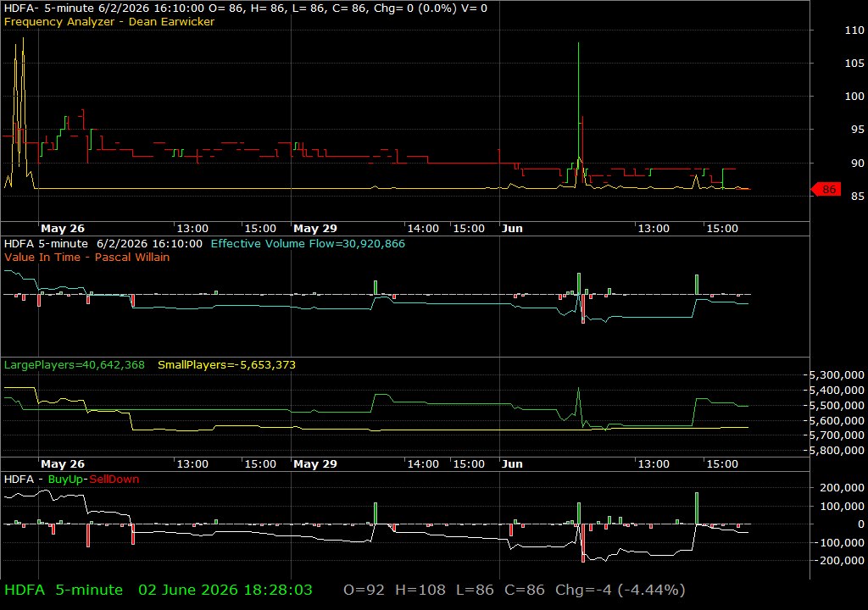
Task: Click the L=86 value in the status bar
Action: coord(475,590)
